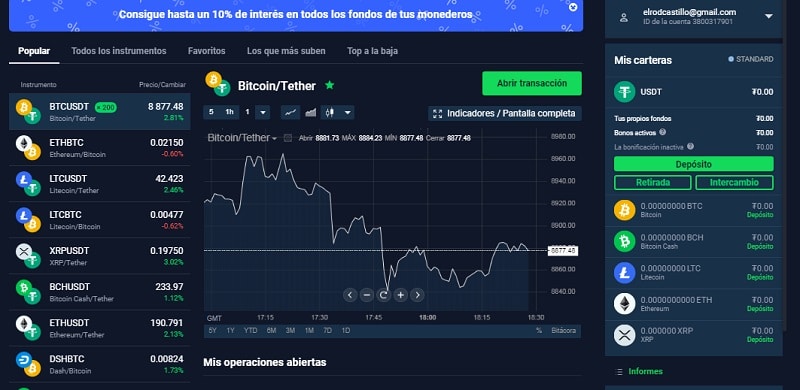Viewport: 800px width, 390px height.
Task: Close the interest promotion banner
Action: pyautogui.click(x=573, y=7)
